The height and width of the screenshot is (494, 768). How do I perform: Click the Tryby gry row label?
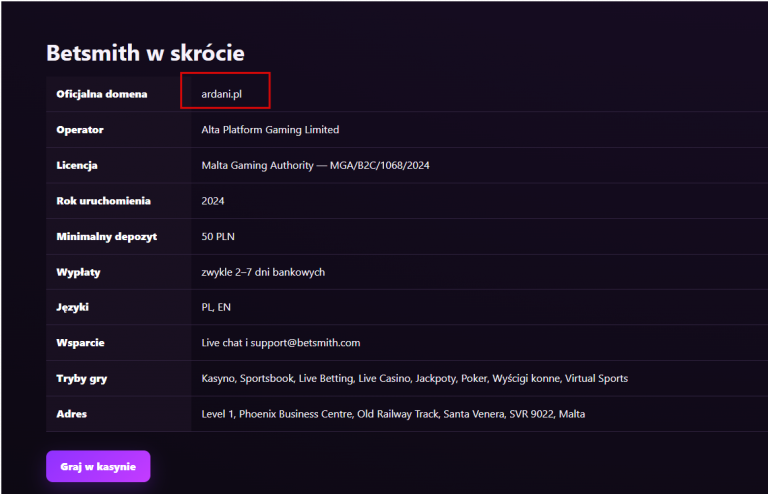tap(82, 378)
